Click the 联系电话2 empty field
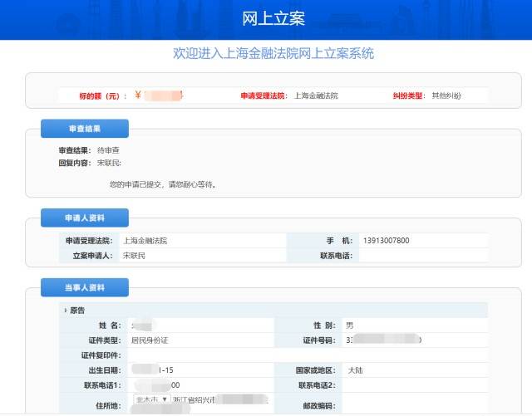The image size is (532, 416). [414, 385]
